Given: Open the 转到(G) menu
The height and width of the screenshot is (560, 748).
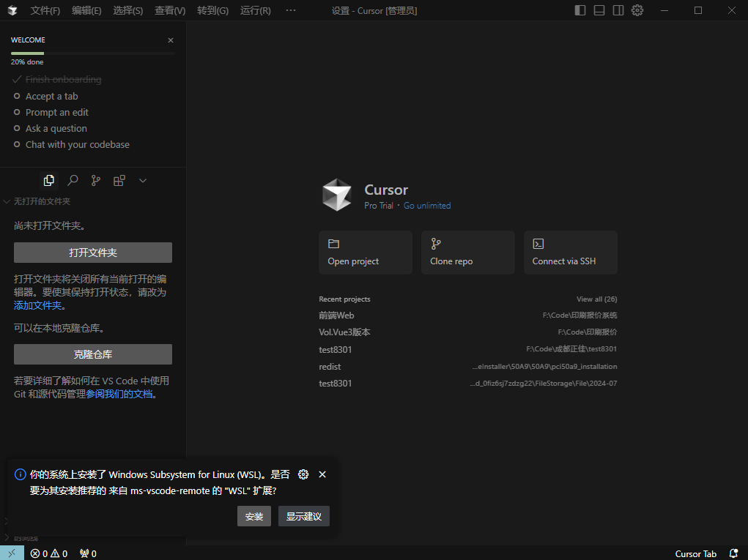Looking at the screenshot, I should 212,10.
